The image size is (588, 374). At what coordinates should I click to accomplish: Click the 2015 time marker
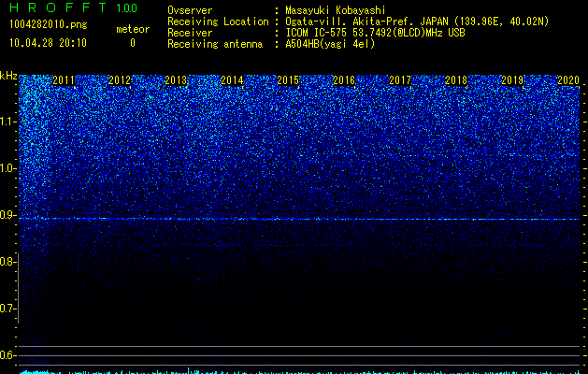pyautogui.click(x=288, y=80)
